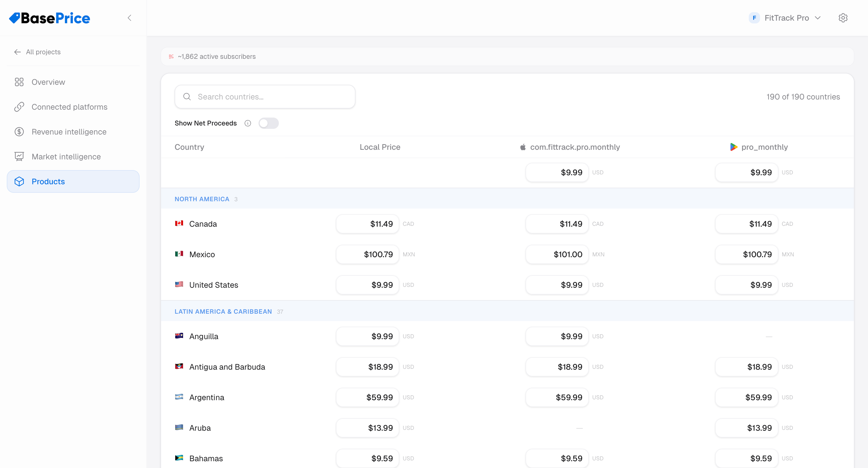Edit Mexico local price $100.79
868x468 pixels.
tap(367, 254)
